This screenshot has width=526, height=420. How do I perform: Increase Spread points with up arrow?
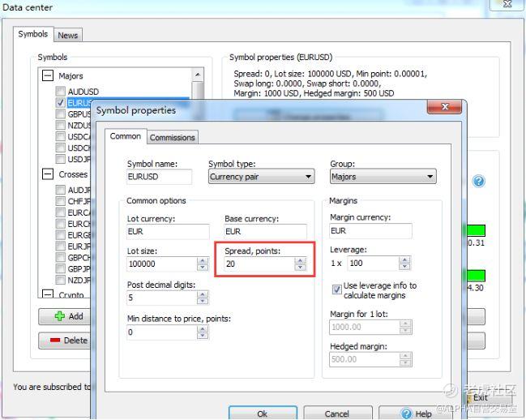point(300,260)
